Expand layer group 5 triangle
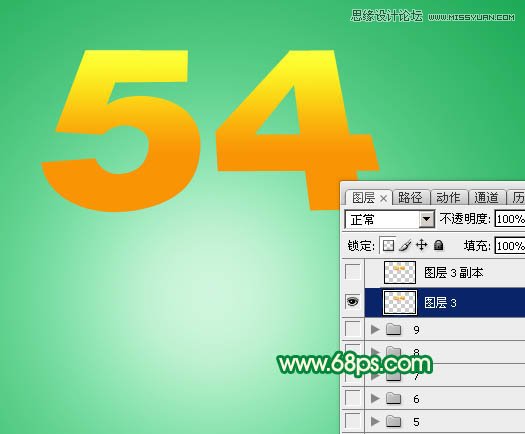Image resolution: width=525 pixels, height=434 pixels. coord(375,421)
